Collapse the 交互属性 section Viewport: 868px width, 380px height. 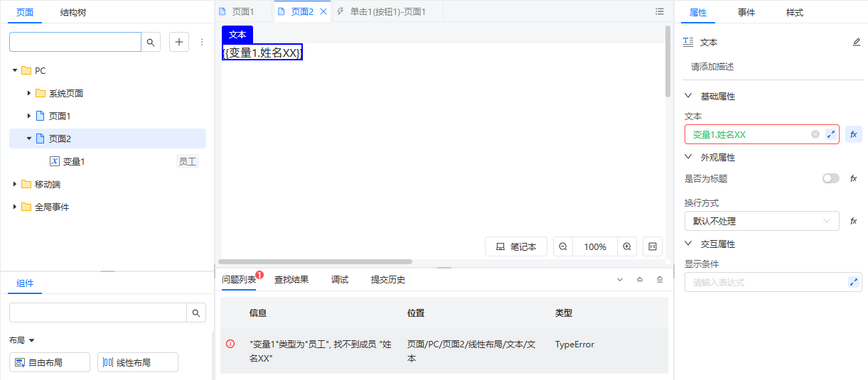pos(688,244)
